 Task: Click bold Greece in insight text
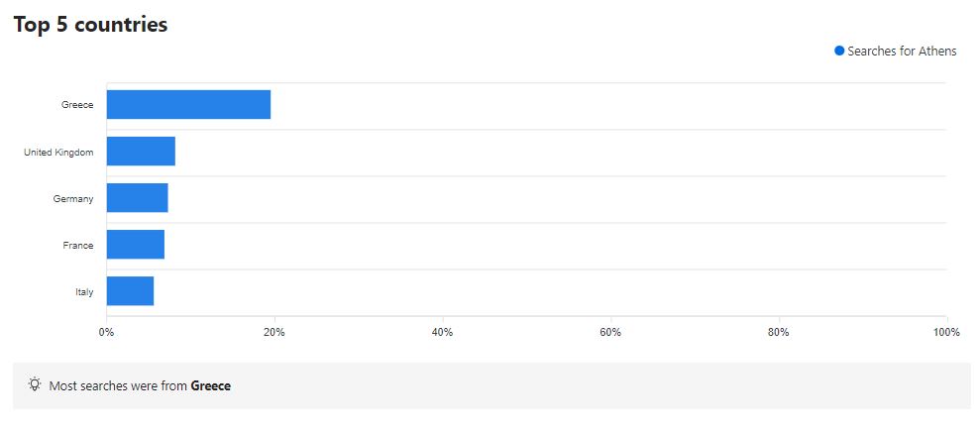(210, 385)
